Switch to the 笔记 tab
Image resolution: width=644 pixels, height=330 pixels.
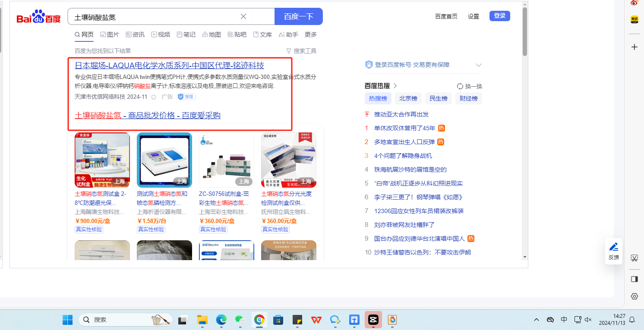point(186,35)
